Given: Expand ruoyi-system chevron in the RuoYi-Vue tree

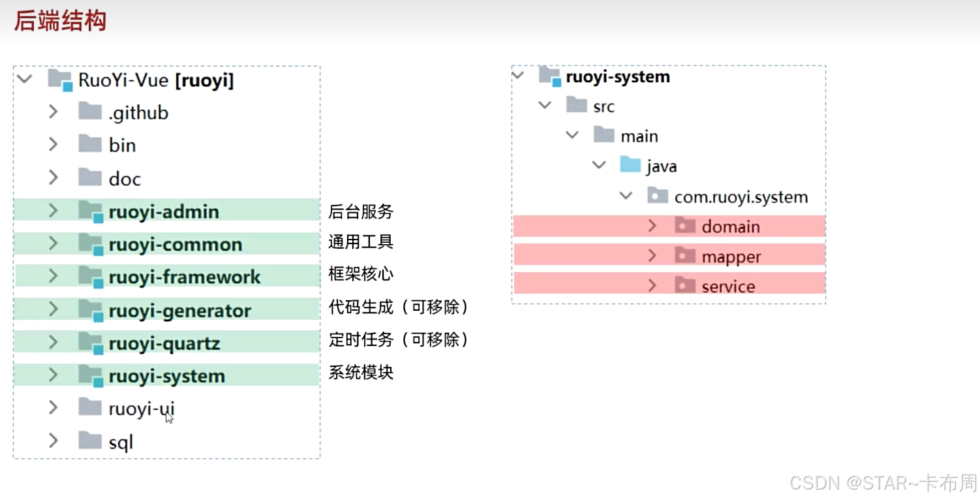Looking at the screenshot, I should point(54,375).
